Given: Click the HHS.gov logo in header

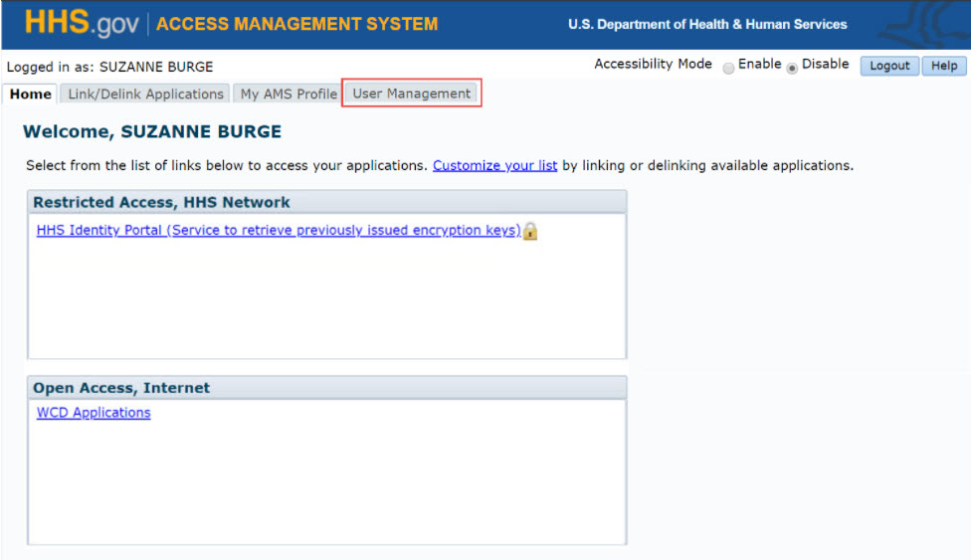Looking at the screenshot, I should tap(82, 24).
